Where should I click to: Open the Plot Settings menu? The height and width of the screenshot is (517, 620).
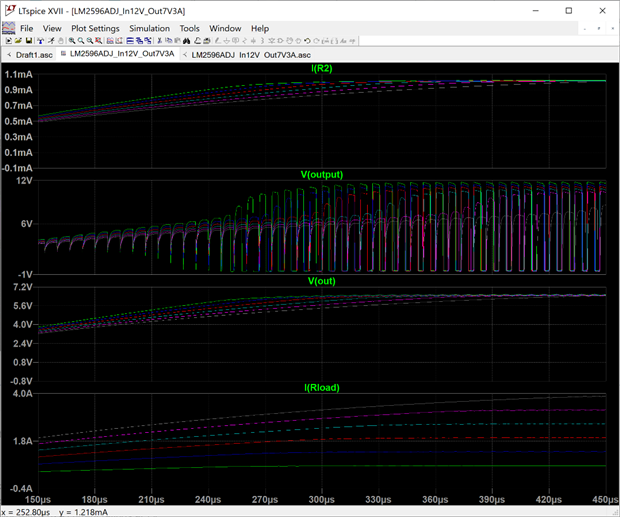[95, 28]
